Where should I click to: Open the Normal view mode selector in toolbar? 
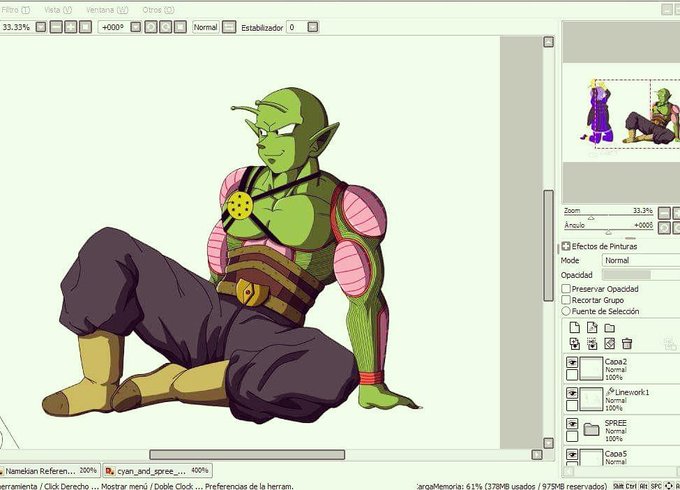pos(206,27)
